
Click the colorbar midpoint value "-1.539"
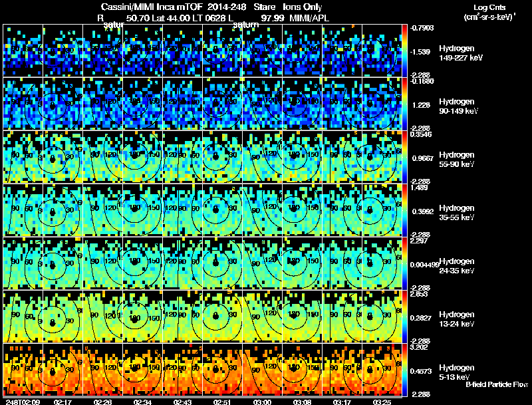[420, 52]
